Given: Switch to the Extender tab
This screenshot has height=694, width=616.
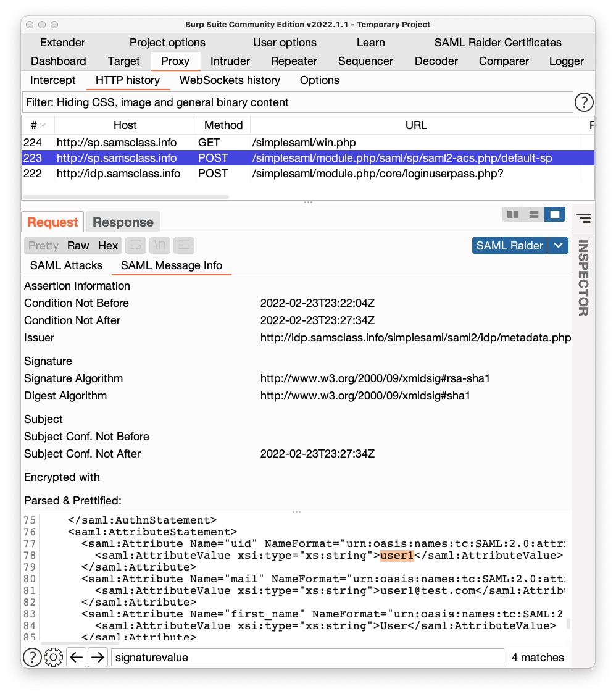Looking at the screenshot, I should 62,43.
